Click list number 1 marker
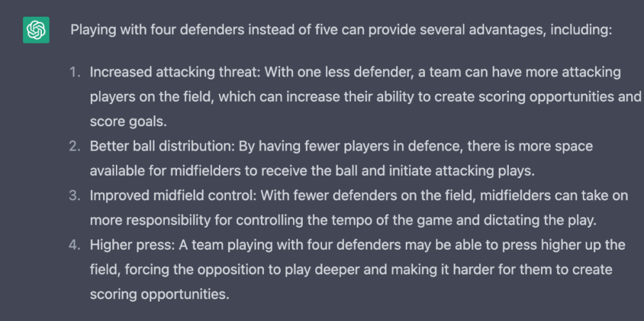Image resolution: width=644 pixels, height=321 pixels. click(x=75, y=72)
